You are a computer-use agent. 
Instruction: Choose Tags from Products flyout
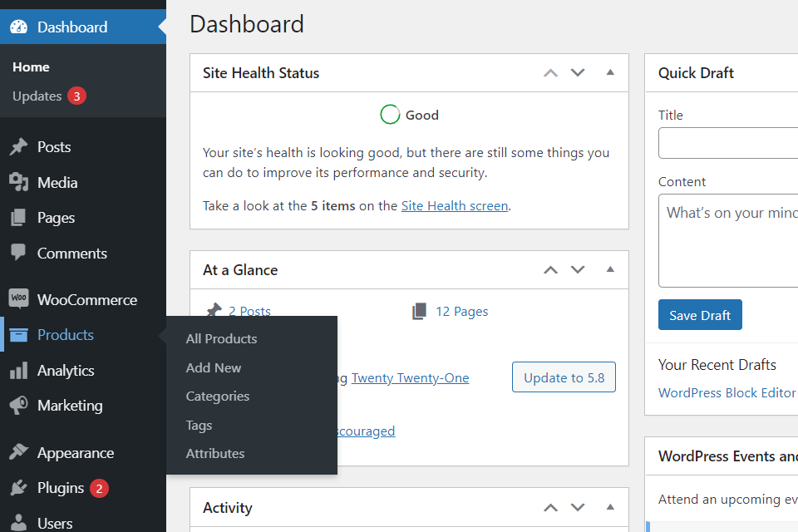[x=199, y=425]
